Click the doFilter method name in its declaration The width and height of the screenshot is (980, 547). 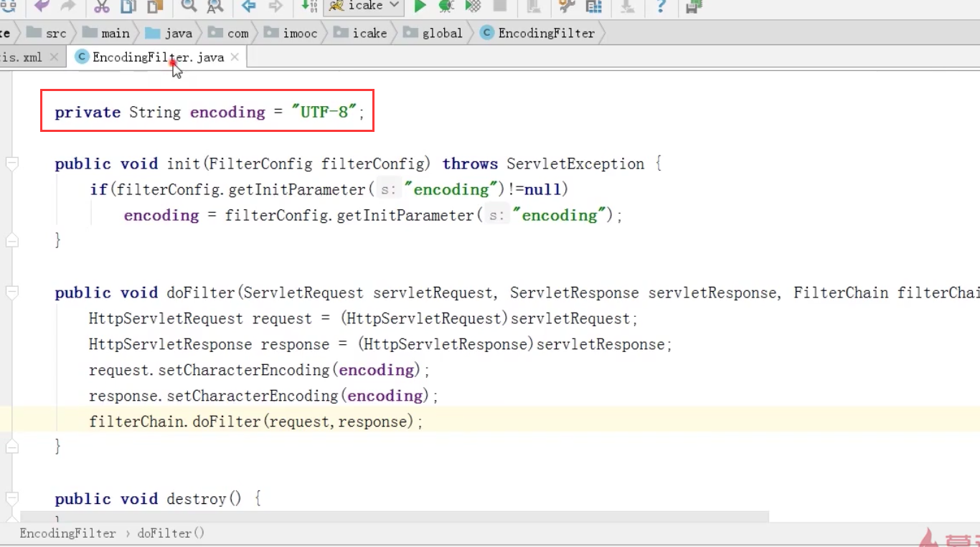[x=201, y=292]
